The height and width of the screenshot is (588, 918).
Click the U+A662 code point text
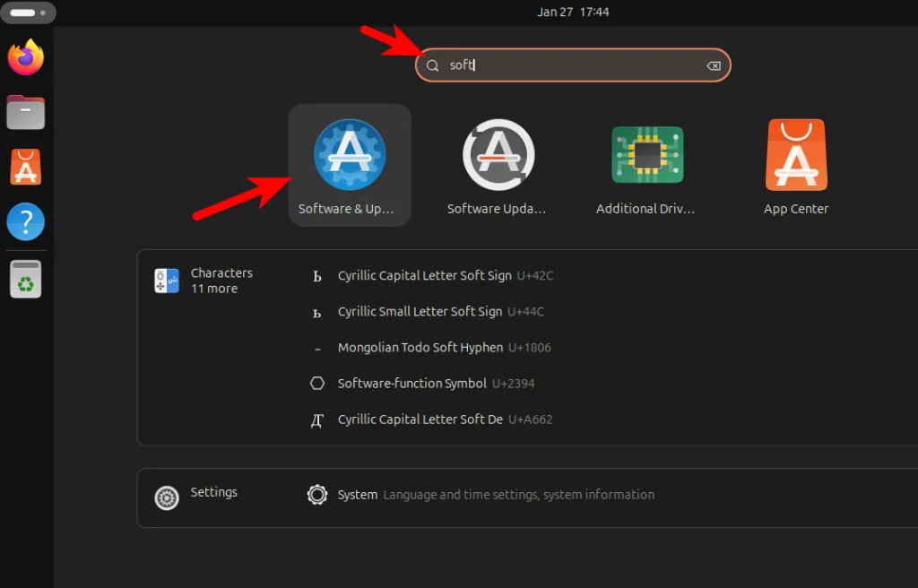point(531,419)
